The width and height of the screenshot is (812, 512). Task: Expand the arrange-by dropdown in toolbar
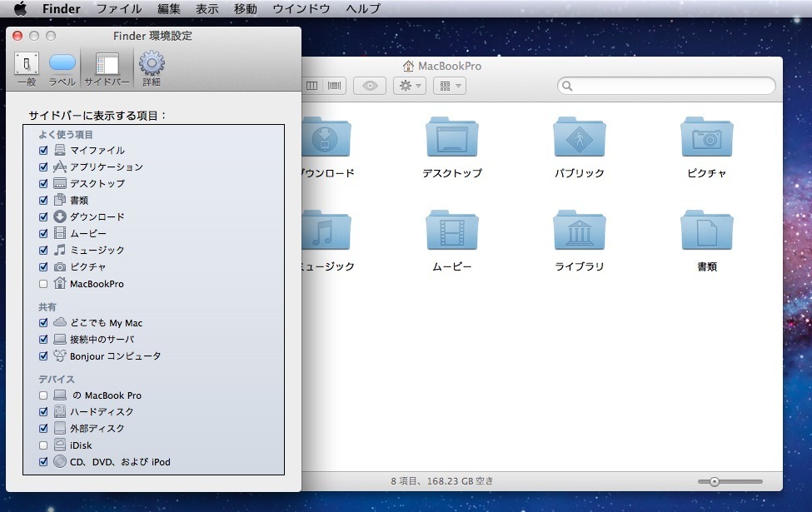coord(449,86)
